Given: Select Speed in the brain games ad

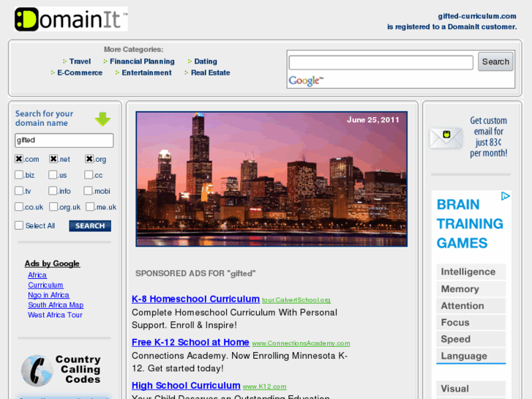Looking at the screenshot, I should (x=471, y=339).
